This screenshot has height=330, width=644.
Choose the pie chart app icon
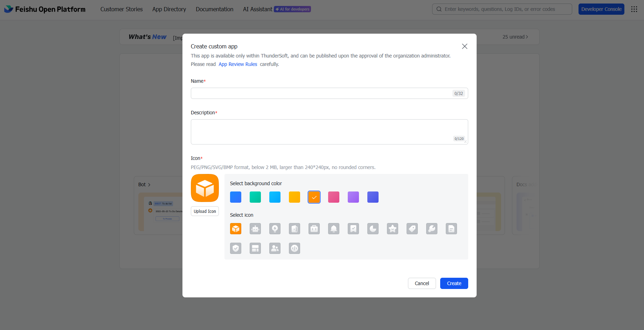[373, 229]
